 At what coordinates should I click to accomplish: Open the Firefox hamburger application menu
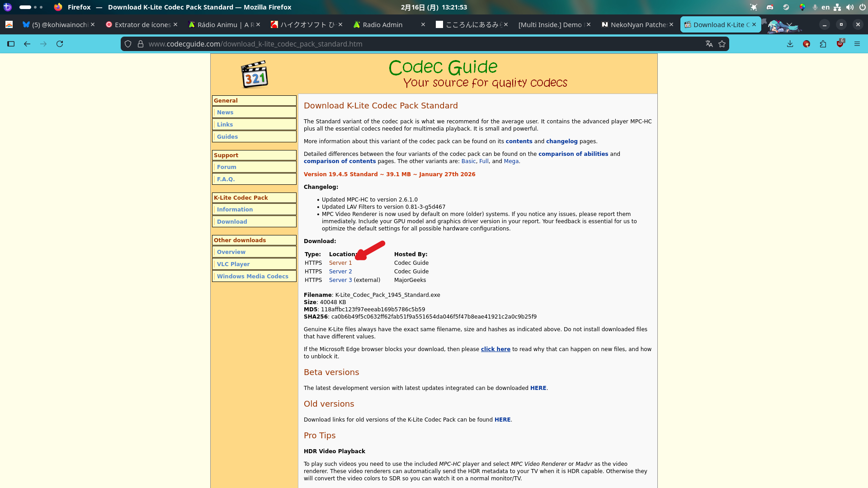coord(857,44)
